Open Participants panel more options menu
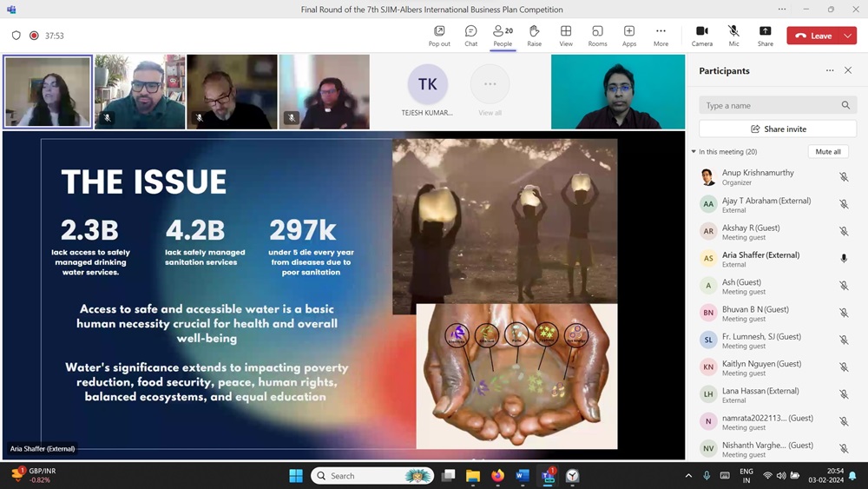 (x=830, y=71)
